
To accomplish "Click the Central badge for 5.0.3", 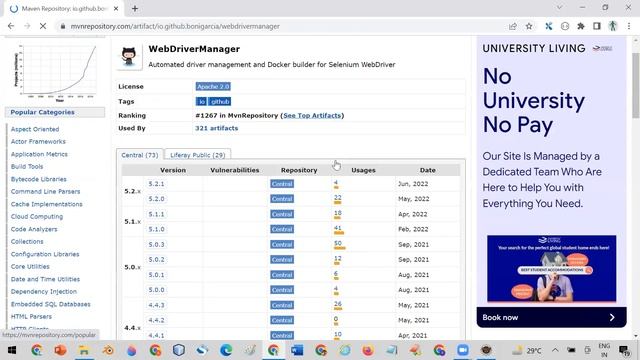I will pyautogui.click(x=282, y=244).
